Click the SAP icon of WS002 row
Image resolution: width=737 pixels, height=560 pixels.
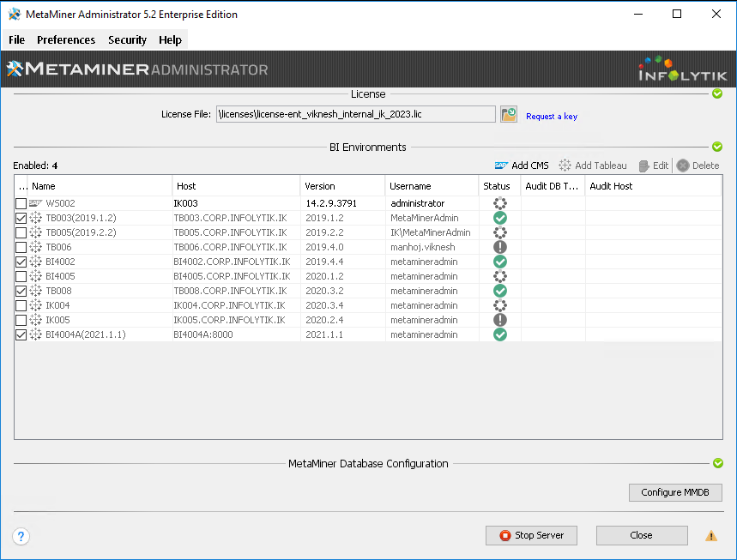pos(36,203)
